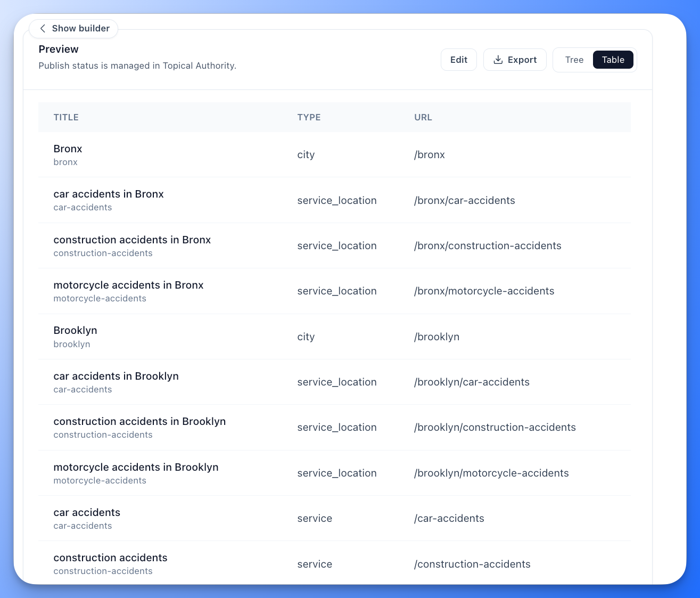This screenshot has width=700, height=598.
Task: Click the back chevron next to Show builder
Action: pyautogui.click(x=43, y=28)
